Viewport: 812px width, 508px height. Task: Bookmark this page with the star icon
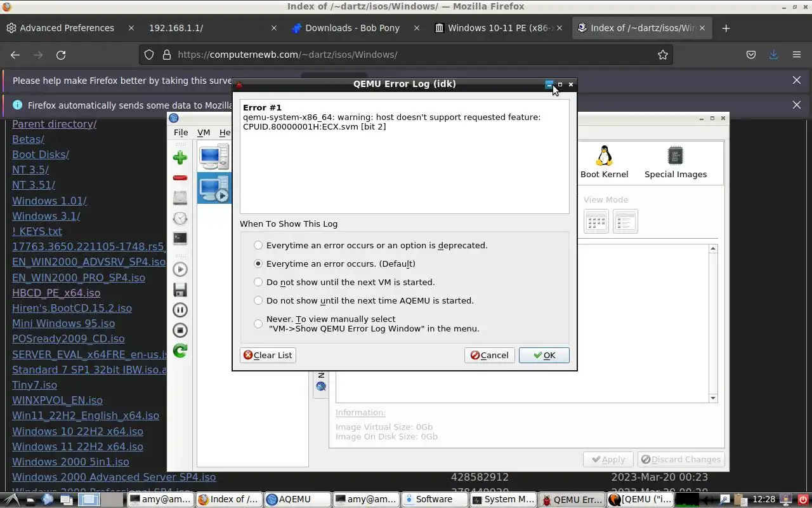663,55
